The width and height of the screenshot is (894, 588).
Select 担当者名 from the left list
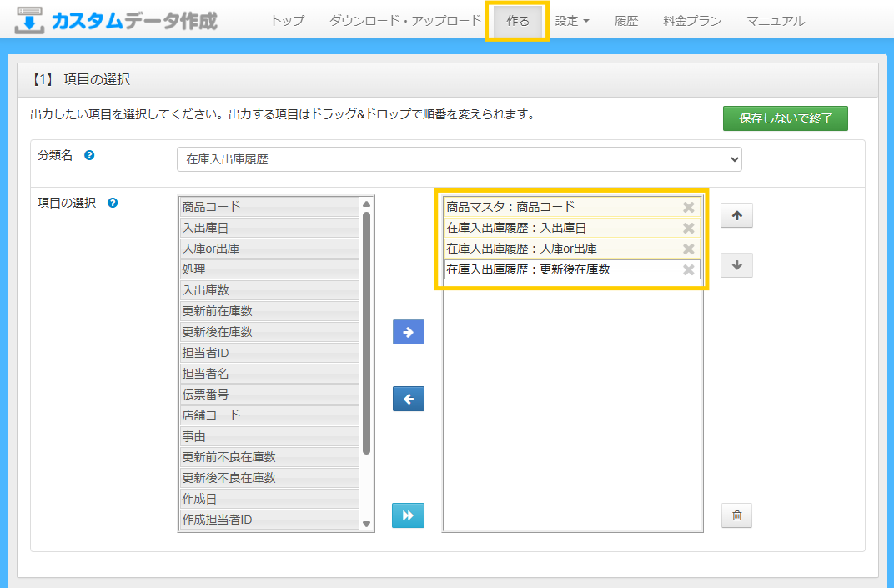pos(269,374)
